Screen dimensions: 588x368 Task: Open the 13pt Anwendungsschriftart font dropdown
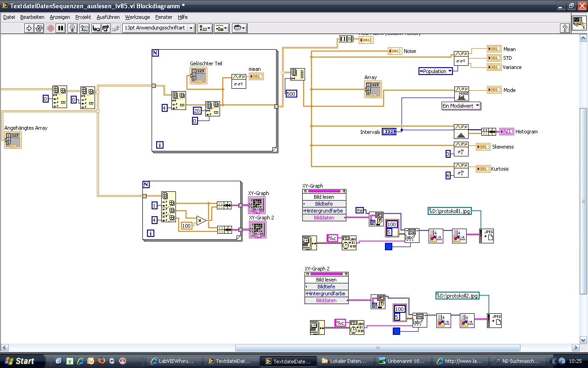(x=158, y=28)
